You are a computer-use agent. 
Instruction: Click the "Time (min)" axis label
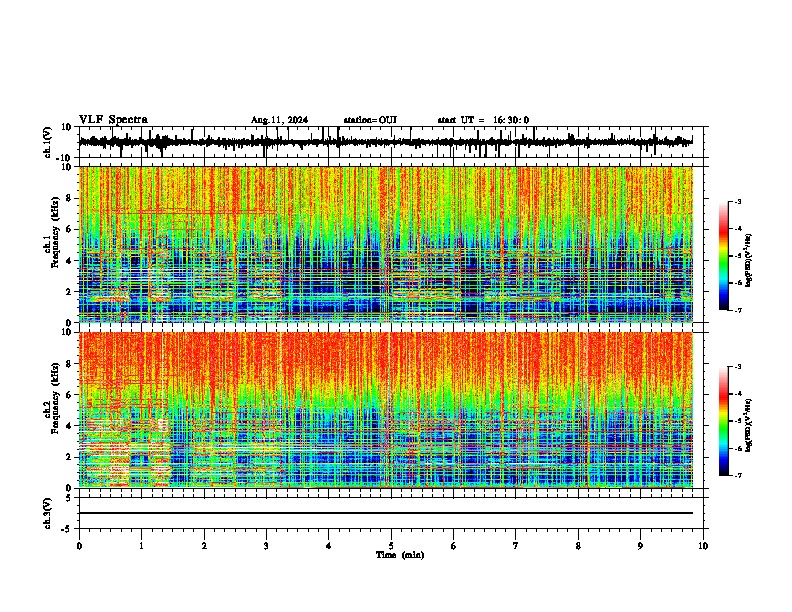(x=400, y=555)
